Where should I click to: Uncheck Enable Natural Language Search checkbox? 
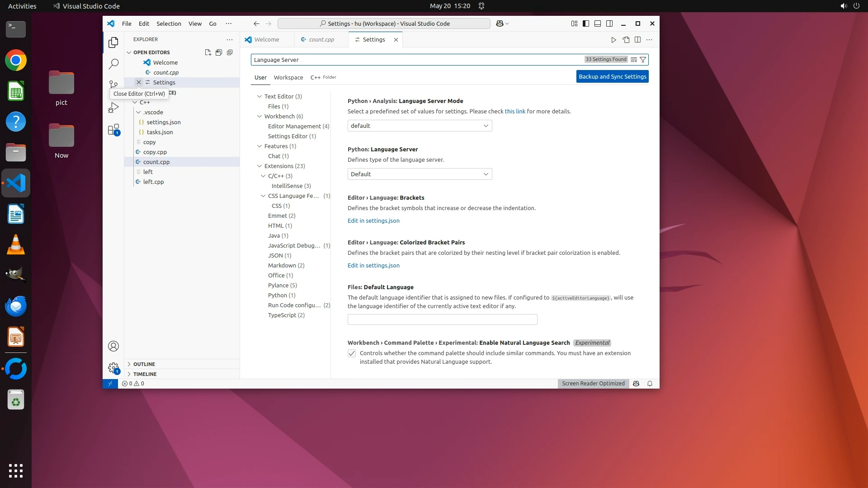(352, 353)
